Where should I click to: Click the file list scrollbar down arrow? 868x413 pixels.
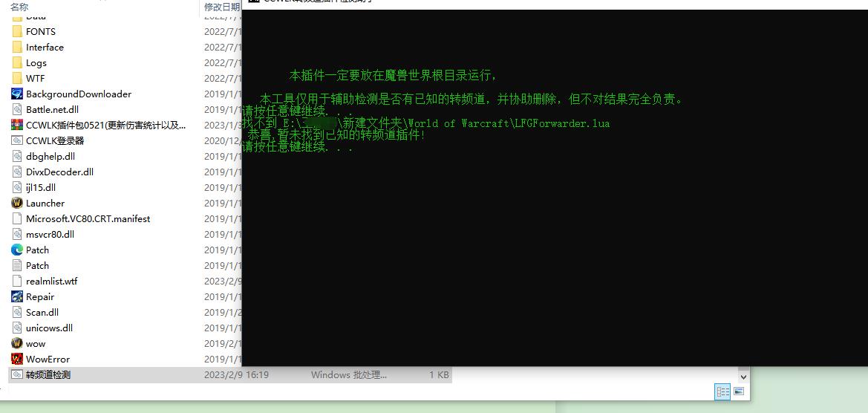click(x=745, y=376)
